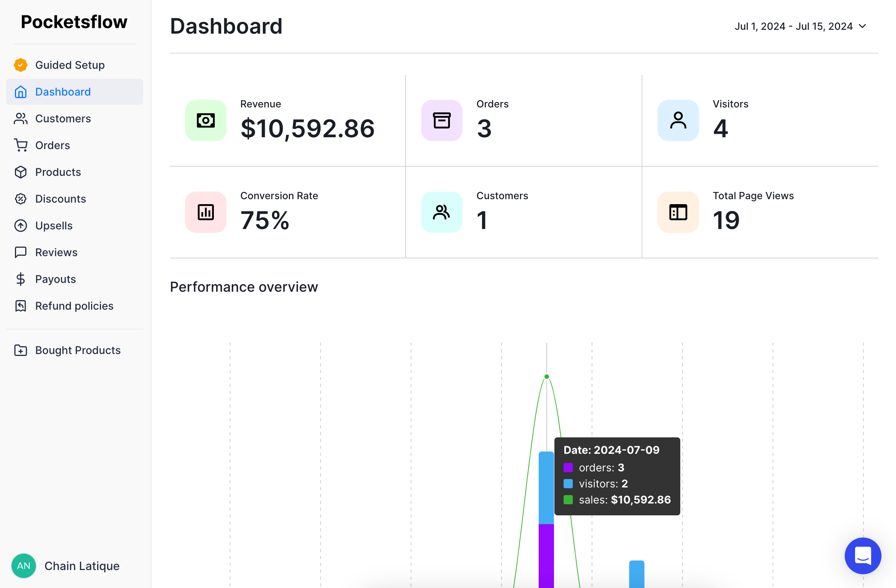Open the Products section
The image size is (896, 588).
coord(75,172)
